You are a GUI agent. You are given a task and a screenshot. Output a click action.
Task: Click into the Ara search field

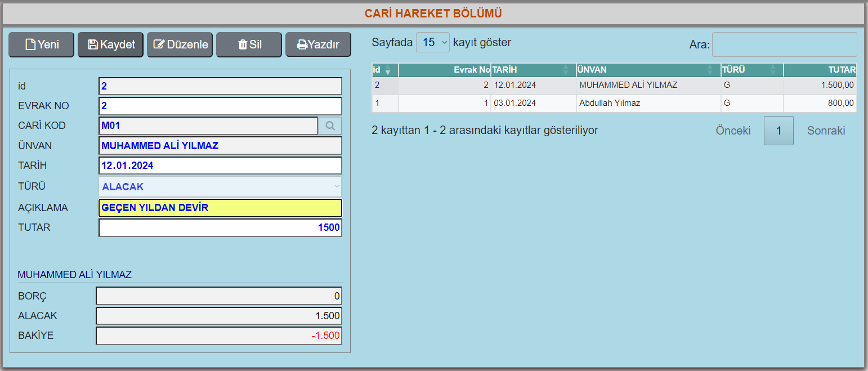(x=784, y=44)
